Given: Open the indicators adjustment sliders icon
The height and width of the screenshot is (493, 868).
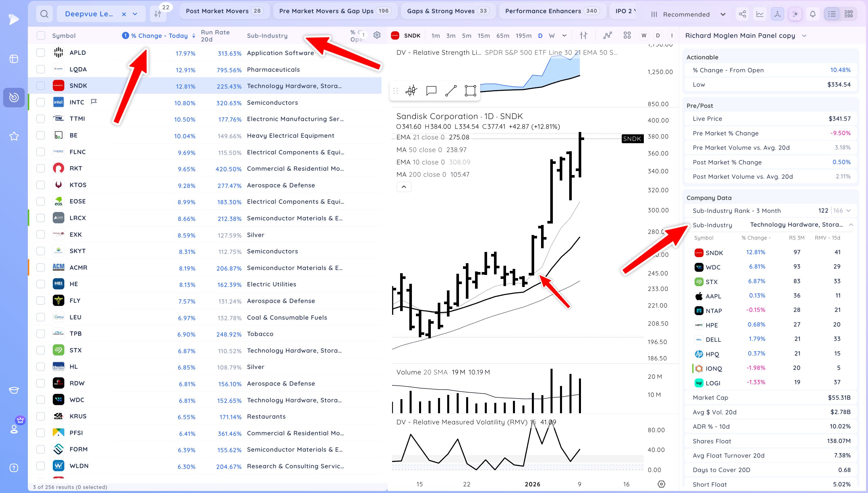Looking at the screenshot, I should point(584,35).
